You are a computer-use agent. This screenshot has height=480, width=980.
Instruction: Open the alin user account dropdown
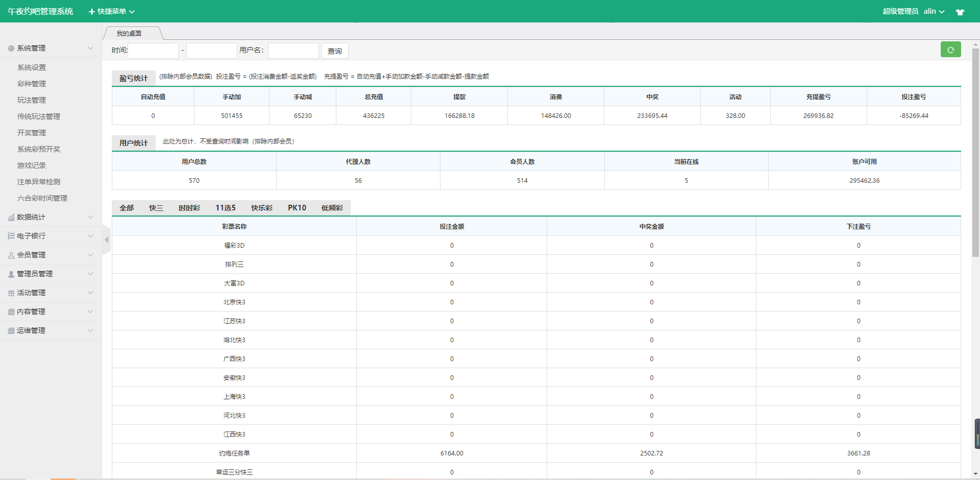click(934, 11)
